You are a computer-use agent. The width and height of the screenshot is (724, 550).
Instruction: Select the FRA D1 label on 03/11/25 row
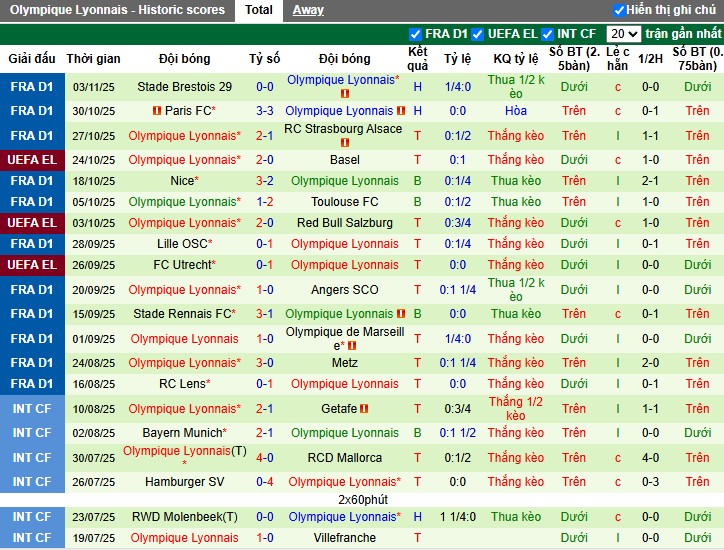point(32,87)
